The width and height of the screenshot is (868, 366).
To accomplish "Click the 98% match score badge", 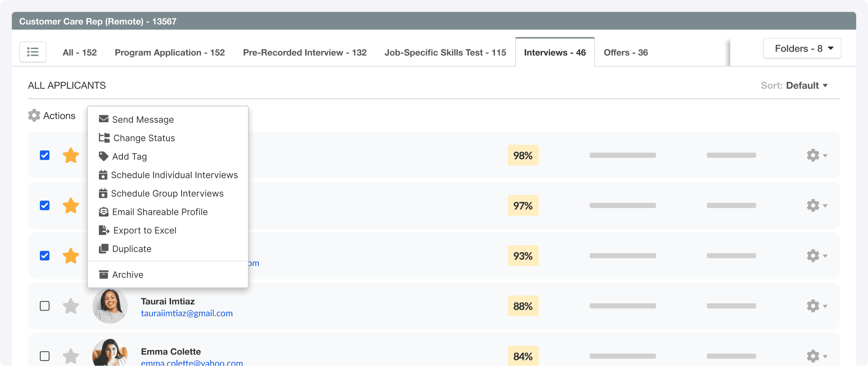I will pos(523,155).
